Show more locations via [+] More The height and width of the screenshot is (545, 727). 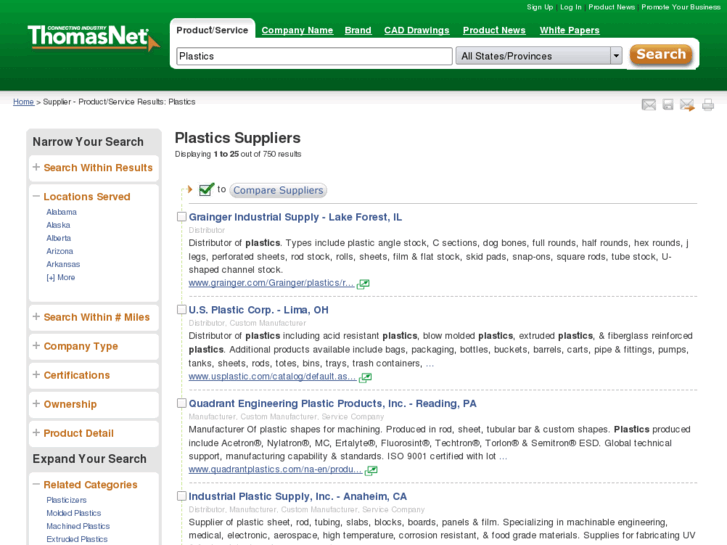[x=61, y=277]
